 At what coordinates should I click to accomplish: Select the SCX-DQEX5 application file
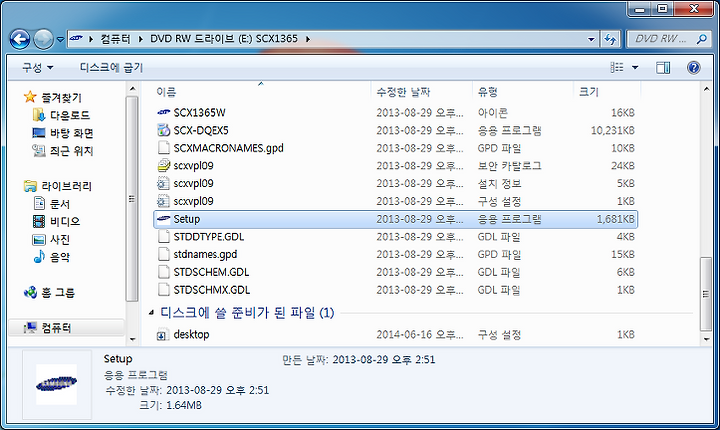point(396,130)
